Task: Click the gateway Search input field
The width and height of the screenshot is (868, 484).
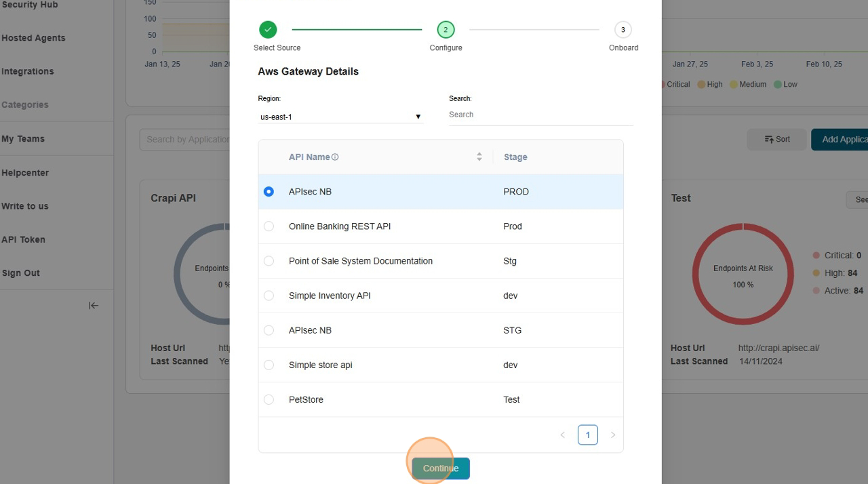Action: 540,115
